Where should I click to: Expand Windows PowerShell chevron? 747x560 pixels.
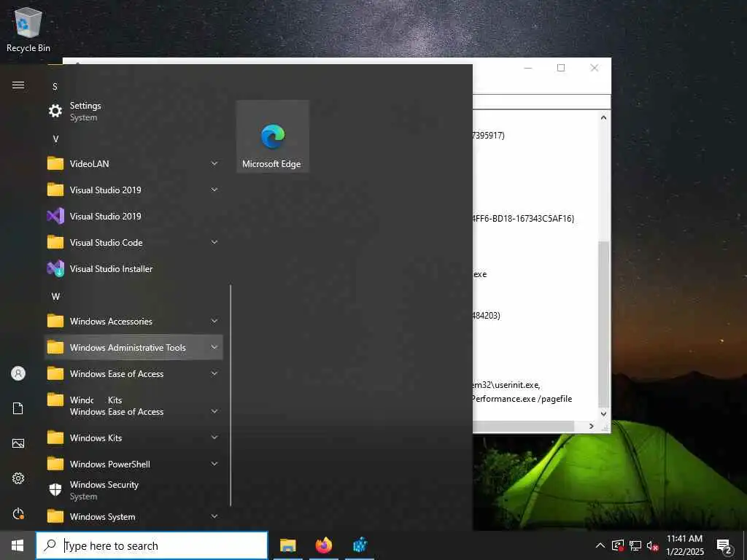(x=214, y=464)
